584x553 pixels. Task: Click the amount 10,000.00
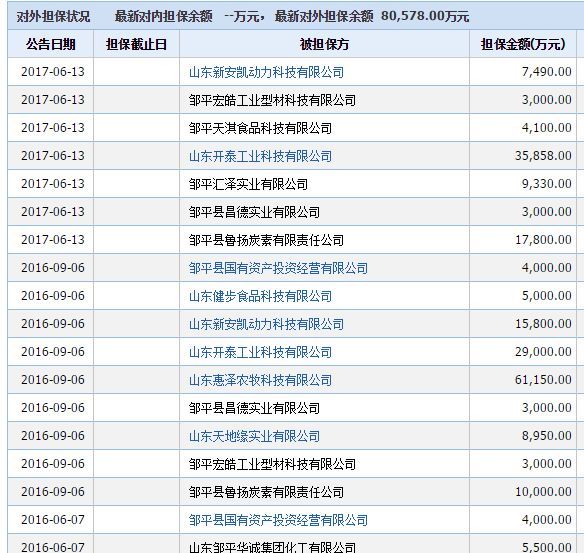point(543,492)
